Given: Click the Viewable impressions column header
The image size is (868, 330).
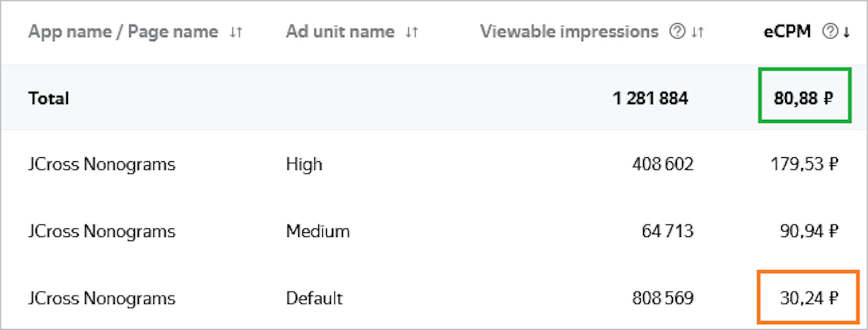Looking at the screenshot, I should pyautogui.click(x=569, y=32).
